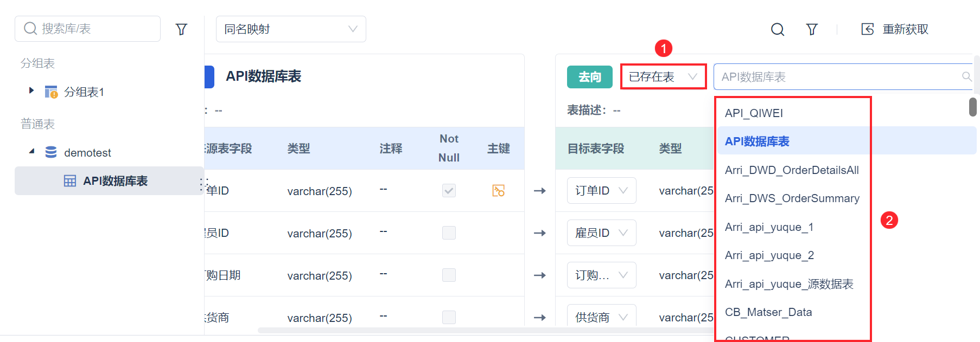Click the dropdown list vertical scrollbar
Image resolution: width=980 pixels, height=342 pixels.
coord(972,107)
